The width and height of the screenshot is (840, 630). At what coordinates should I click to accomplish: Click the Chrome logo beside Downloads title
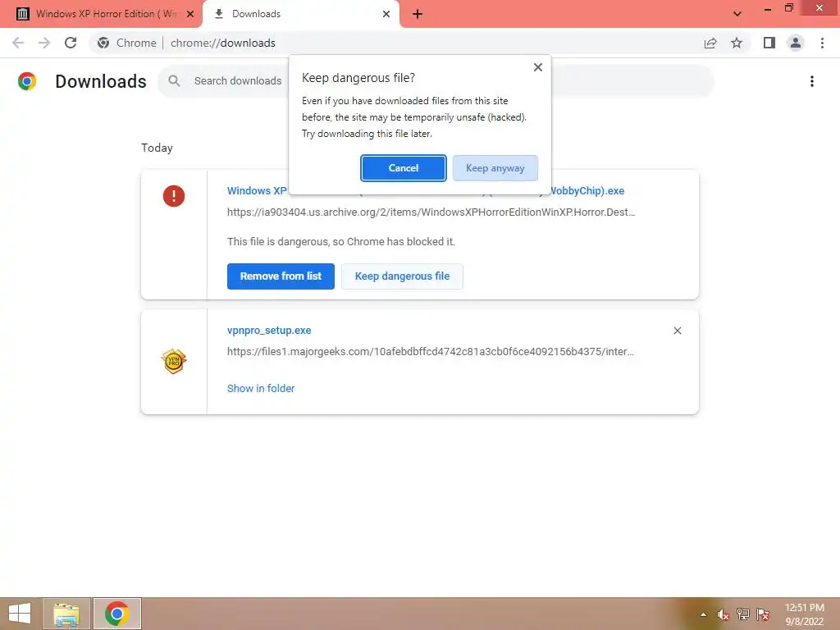click(27, 81)
